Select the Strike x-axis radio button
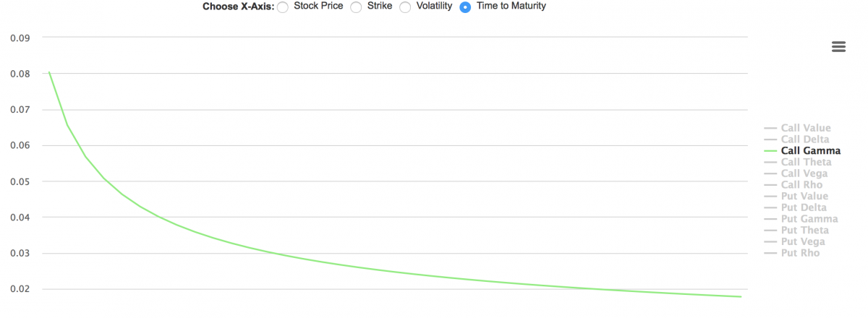This screenshot has height=318, width=868. tap(356, 7)
